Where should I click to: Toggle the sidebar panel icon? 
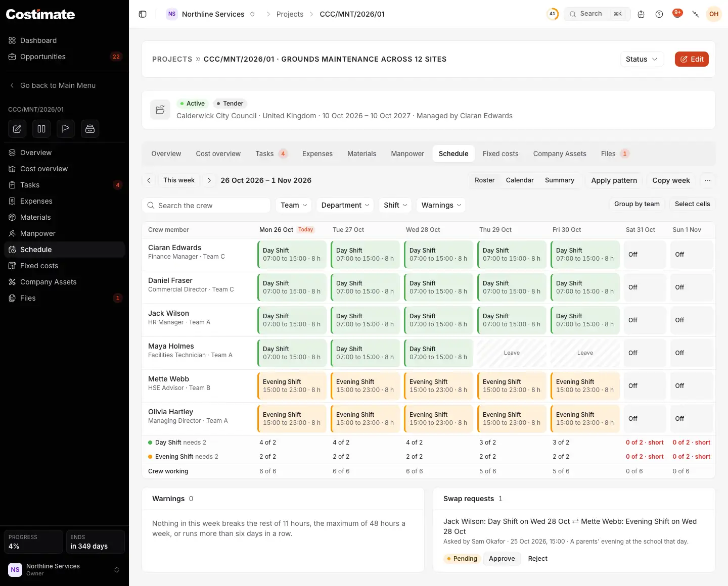click(x=143, y=14)
